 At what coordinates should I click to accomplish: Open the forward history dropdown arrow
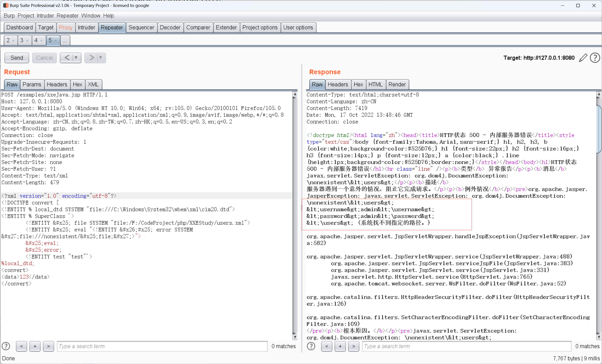click(x=100, y=58)
